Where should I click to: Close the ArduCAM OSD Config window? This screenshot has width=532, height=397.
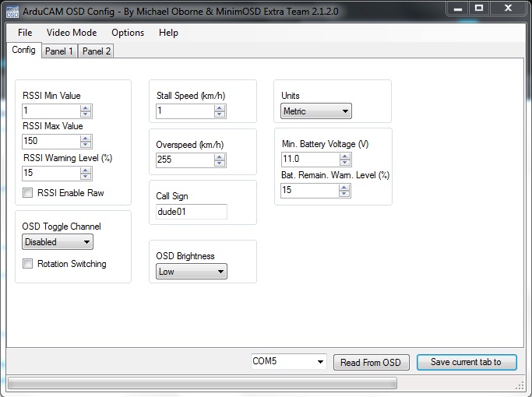(x=508, y=8)
